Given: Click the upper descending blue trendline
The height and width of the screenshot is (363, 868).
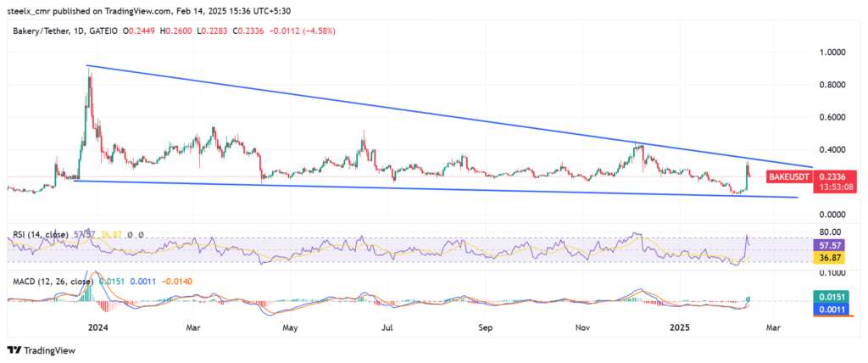Looking at the screenshot, I should point(449,116).
